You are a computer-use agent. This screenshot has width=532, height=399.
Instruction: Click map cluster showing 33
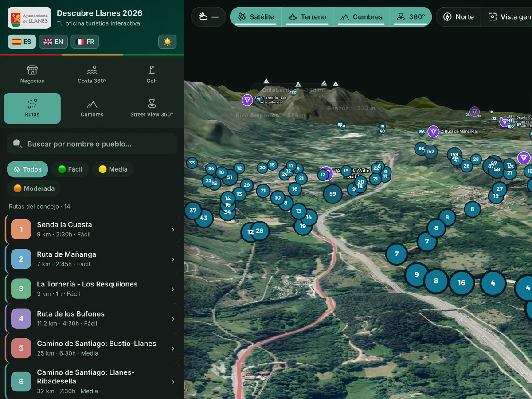[x=192, y=163]
